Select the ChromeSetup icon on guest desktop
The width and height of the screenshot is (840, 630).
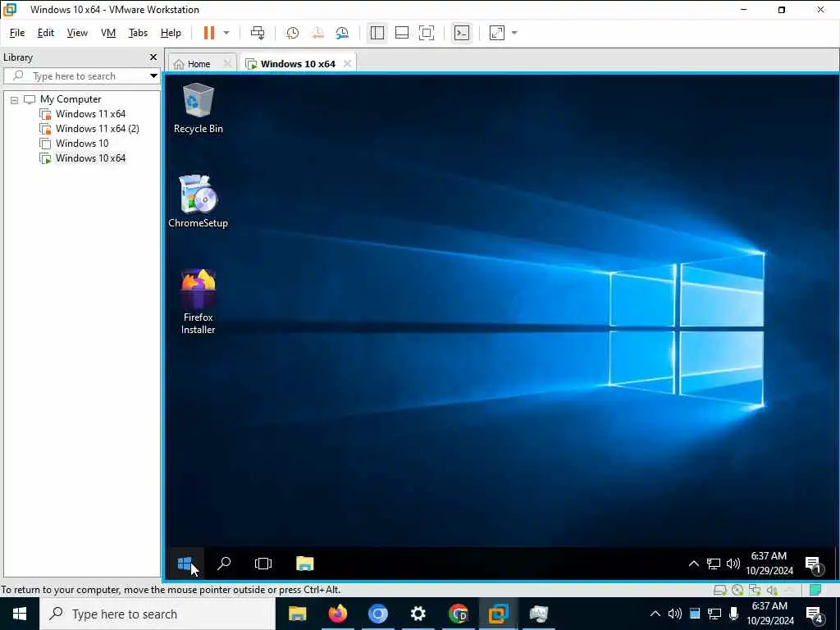[x=199, y=202]
